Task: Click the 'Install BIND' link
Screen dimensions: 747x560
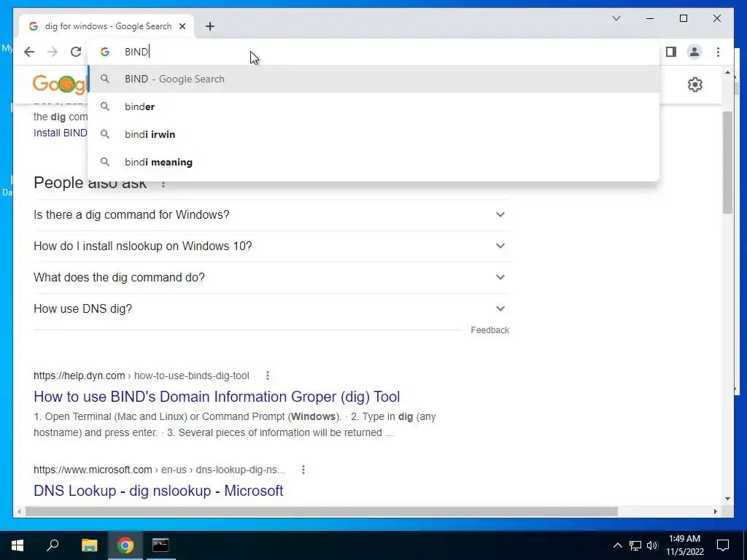Action: [61, 133]
